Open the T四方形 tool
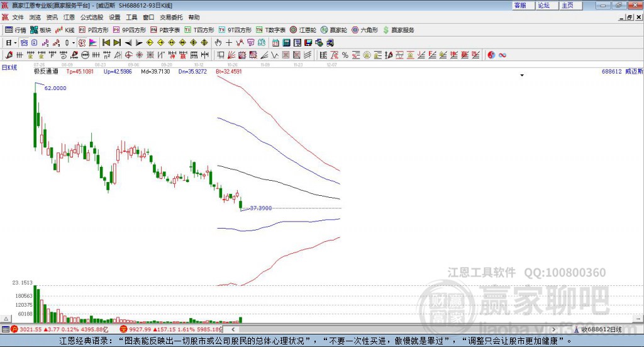 199,30
